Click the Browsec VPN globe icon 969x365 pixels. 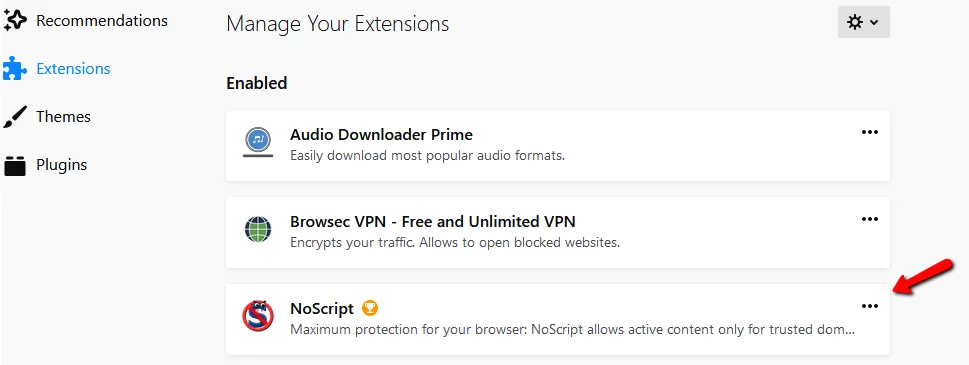coord(258,230)
